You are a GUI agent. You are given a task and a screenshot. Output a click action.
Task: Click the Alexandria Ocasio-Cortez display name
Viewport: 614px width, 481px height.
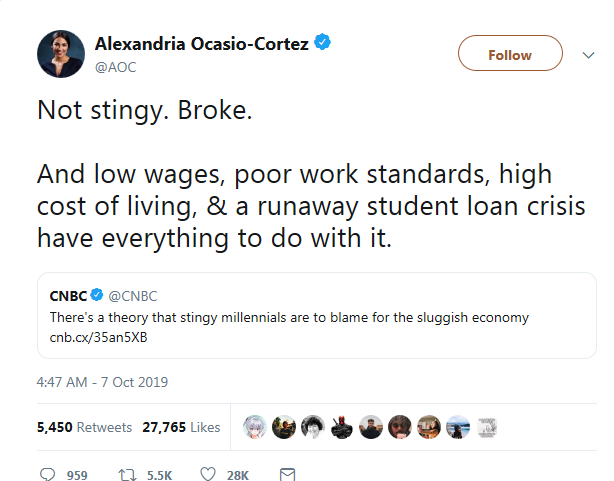[x=202, y=43]
